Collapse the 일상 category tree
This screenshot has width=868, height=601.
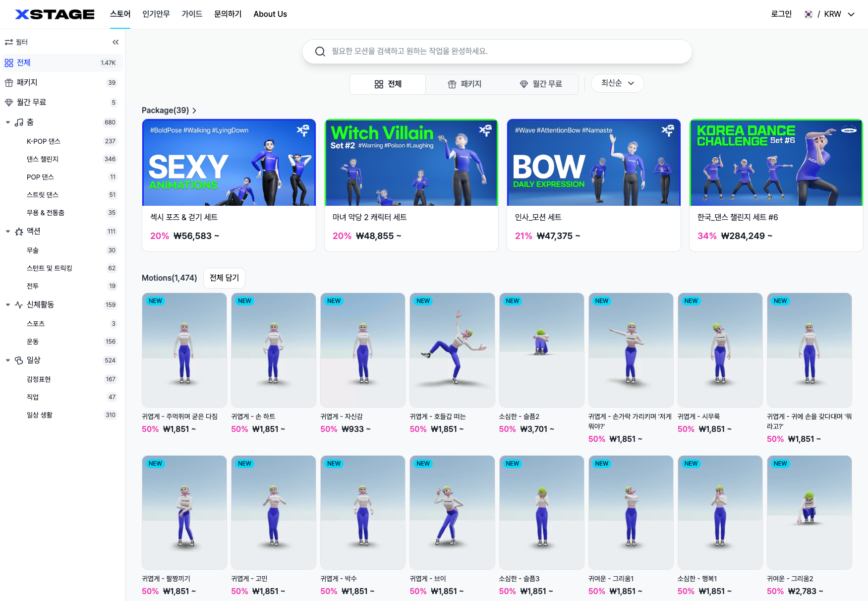[x=8, y=361]
